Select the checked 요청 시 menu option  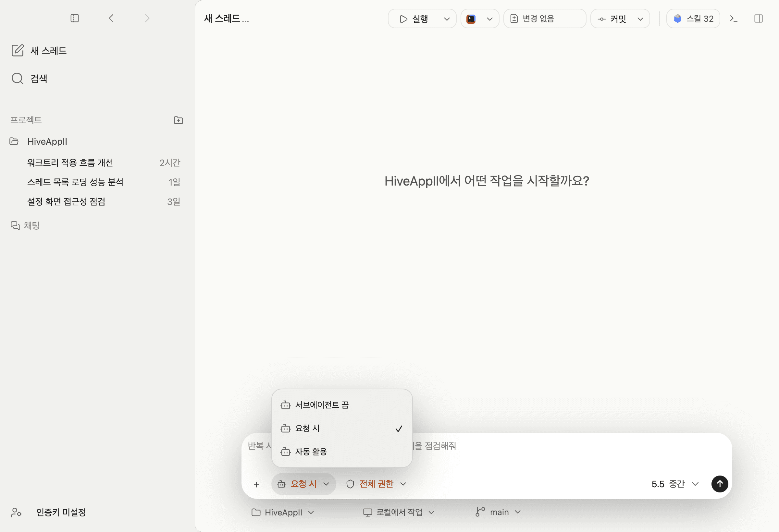point(342,429)
